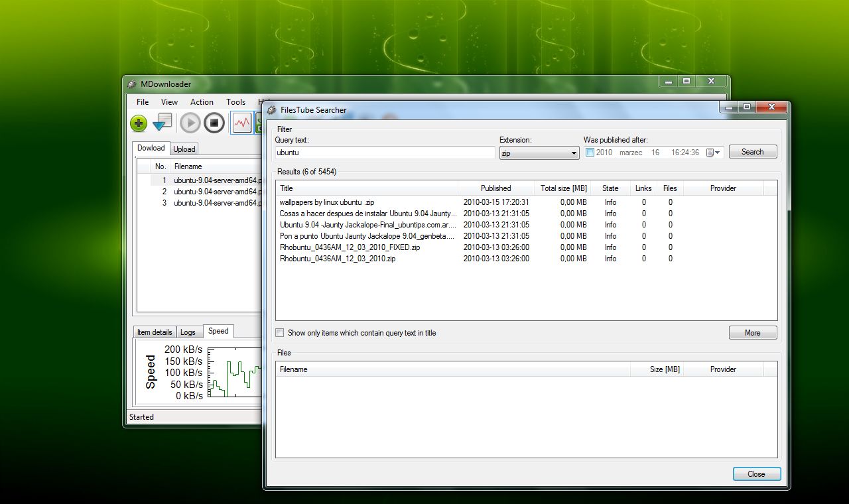Select result 'wallpapers by linux ubuntu .zip'

(327, 202)
